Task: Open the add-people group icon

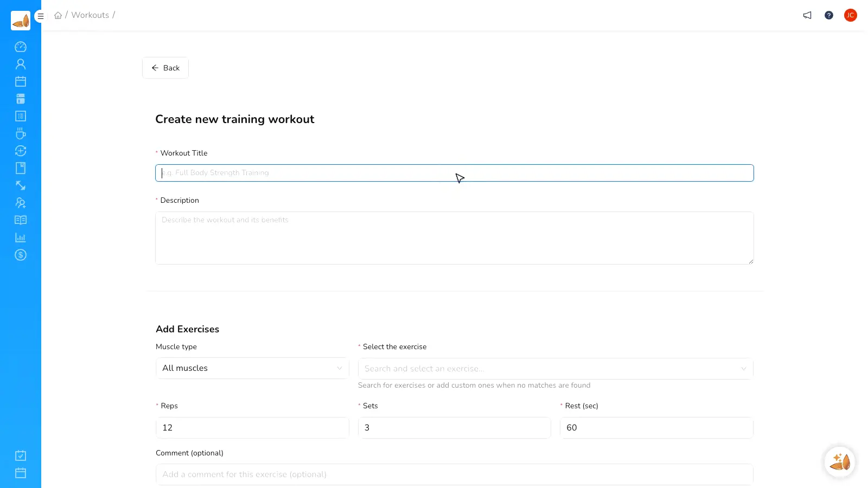Action: pyautogui.click(x=21, y=203)
